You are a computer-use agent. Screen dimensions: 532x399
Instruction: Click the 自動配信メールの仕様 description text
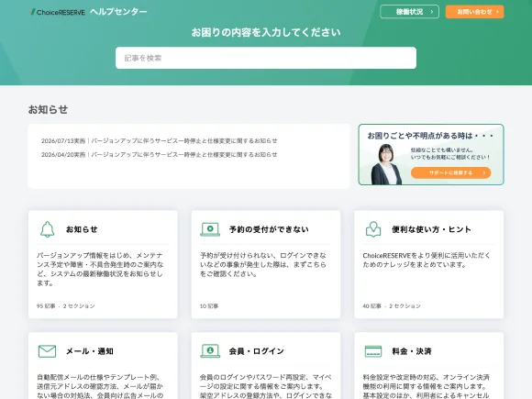pyautogui.click(x=100, y=386)
